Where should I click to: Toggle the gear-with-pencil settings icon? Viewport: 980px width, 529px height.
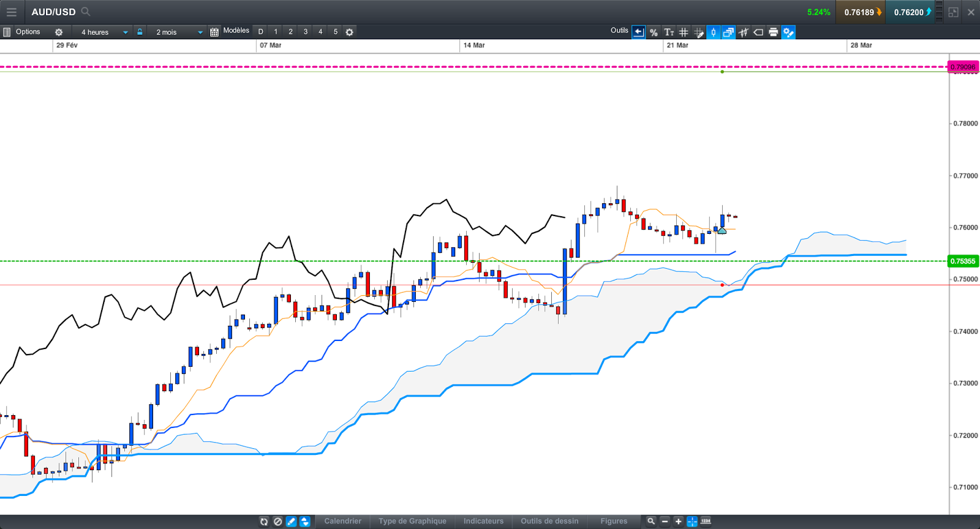[788, 32]
